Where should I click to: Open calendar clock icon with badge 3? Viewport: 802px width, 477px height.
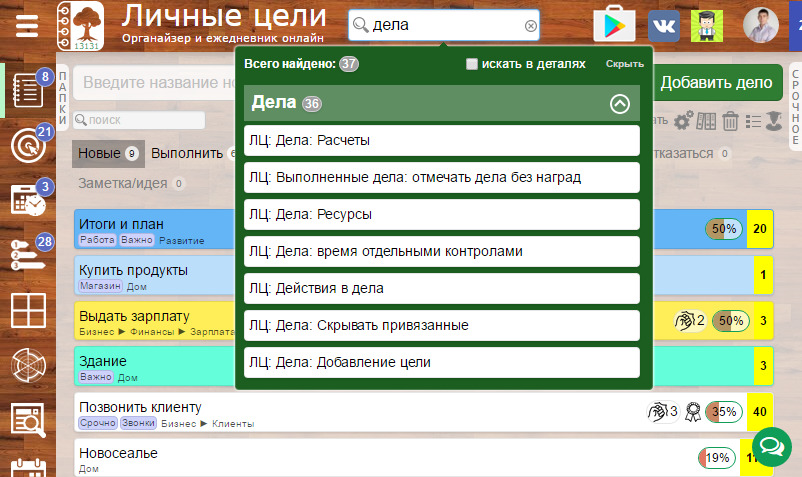[29, 199]
